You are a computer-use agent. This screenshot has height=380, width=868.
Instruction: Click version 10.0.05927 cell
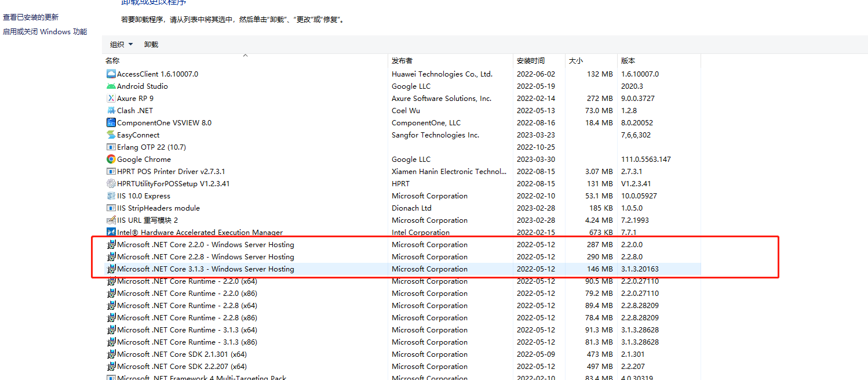point(639,196)
